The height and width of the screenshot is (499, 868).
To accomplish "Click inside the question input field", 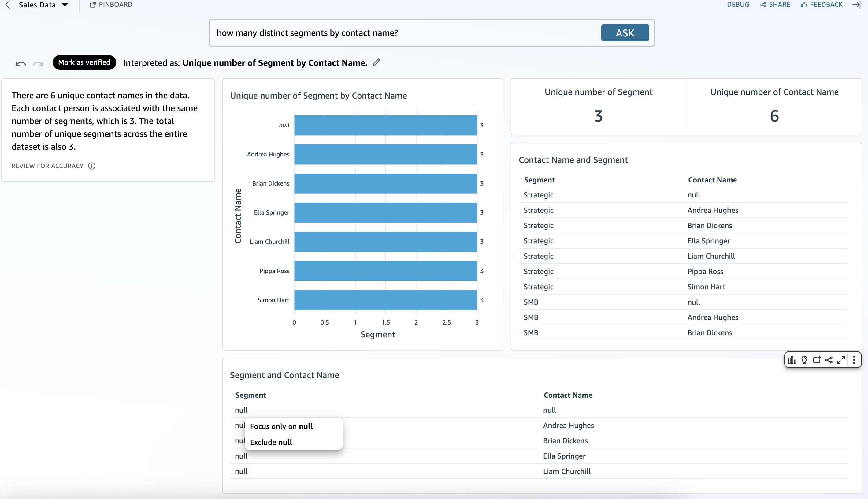I will point(404,33).
